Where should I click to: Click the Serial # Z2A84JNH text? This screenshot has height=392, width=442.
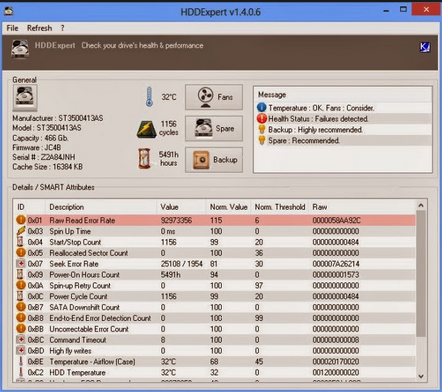pyautogui.click(x=44, y=157)
